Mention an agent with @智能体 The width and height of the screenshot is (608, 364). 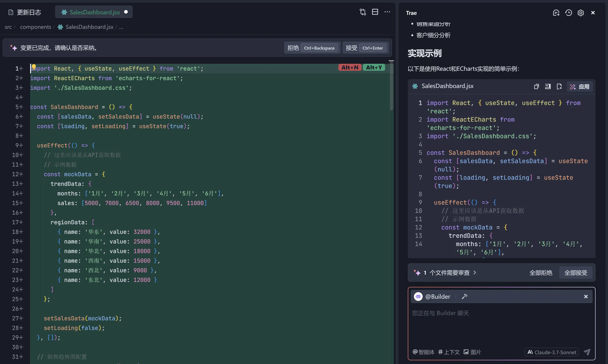pyautogui.click(x=423, y=352)
